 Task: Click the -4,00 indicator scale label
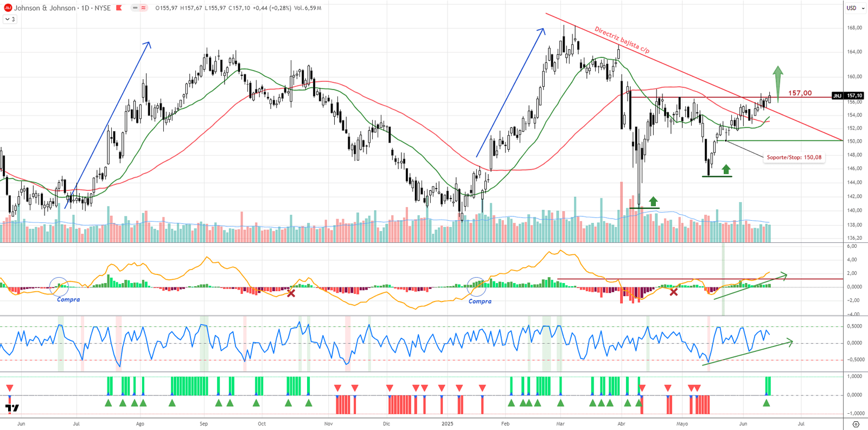click(x=853, y=315)
